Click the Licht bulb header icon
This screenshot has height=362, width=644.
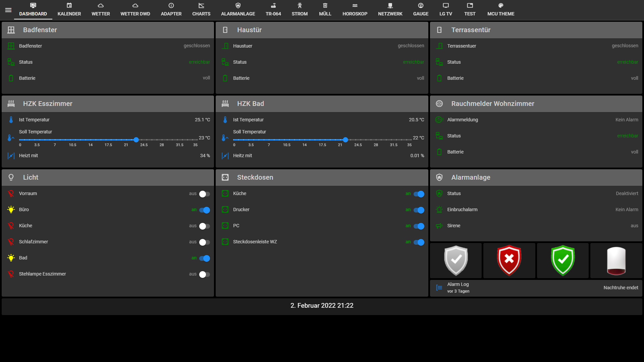point(11,177)
